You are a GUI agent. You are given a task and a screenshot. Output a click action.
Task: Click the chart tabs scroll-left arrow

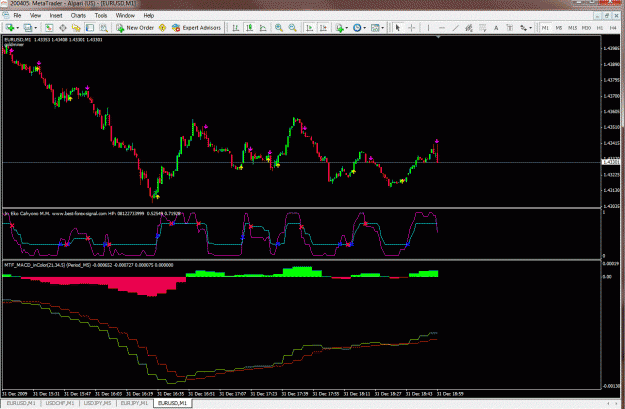click(x=608, y=403)
